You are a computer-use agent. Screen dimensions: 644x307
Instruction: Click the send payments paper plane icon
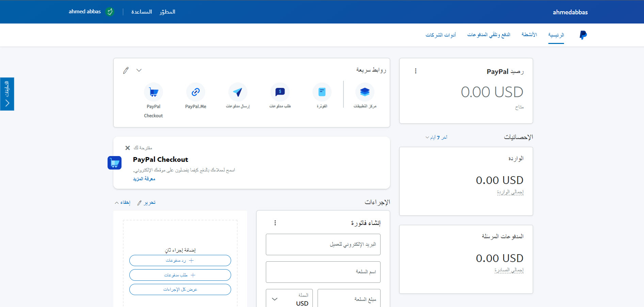point(238,92)
